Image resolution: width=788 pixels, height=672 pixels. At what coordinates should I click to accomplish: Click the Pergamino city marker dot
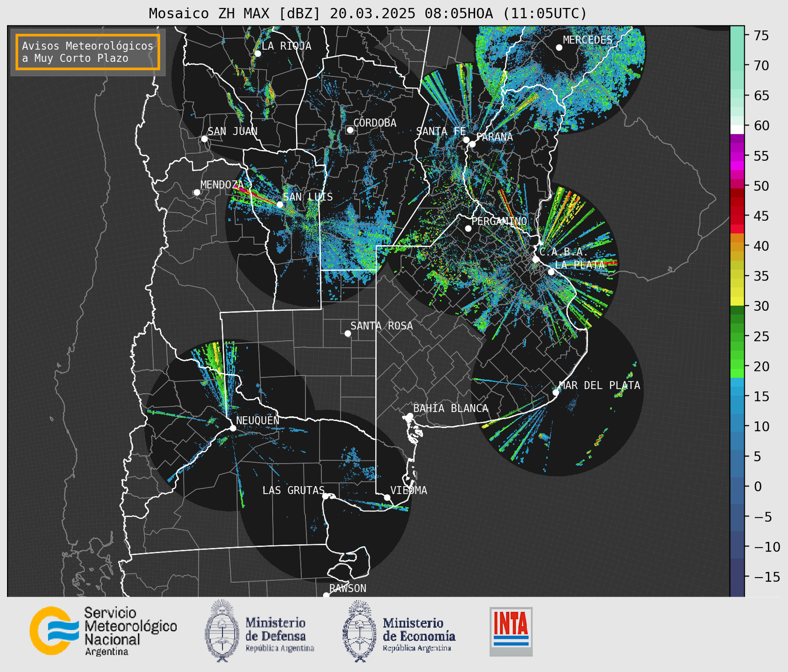tap(468, 229)
